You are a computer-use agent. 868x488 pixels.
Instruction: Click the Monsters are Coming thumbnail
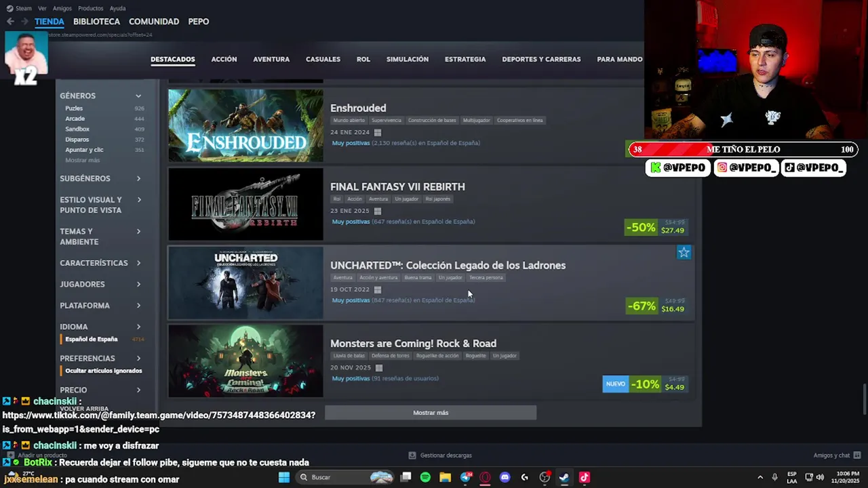[245, 361]
